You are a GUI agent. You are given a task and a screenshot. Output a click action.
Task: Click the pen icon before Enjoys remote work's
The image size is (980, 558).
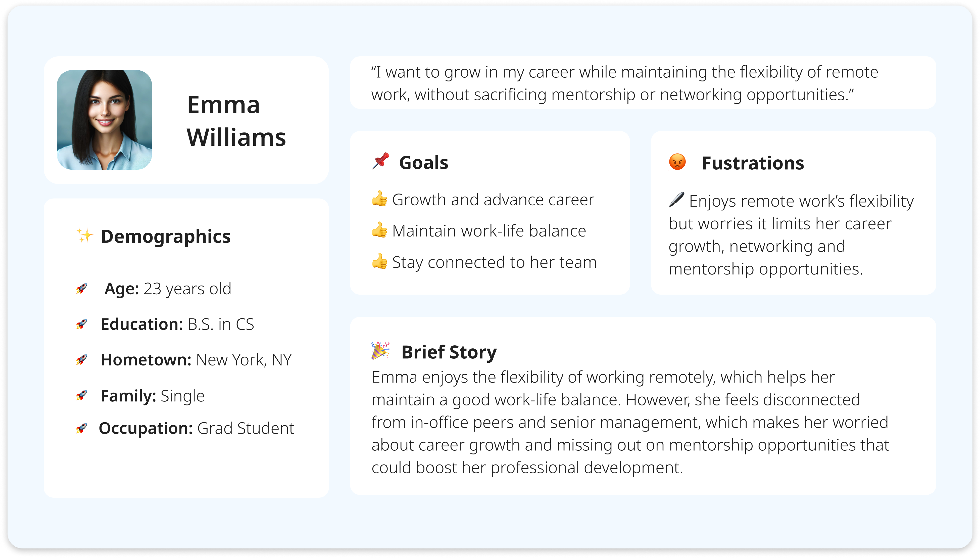click(676, 200)
